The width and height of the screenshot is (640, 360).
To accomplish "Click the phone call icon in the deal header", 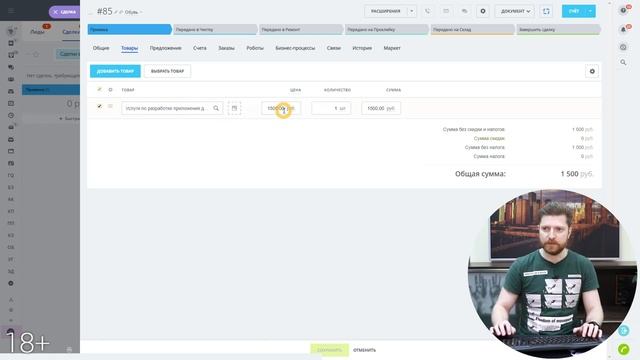I will (427, 11).
